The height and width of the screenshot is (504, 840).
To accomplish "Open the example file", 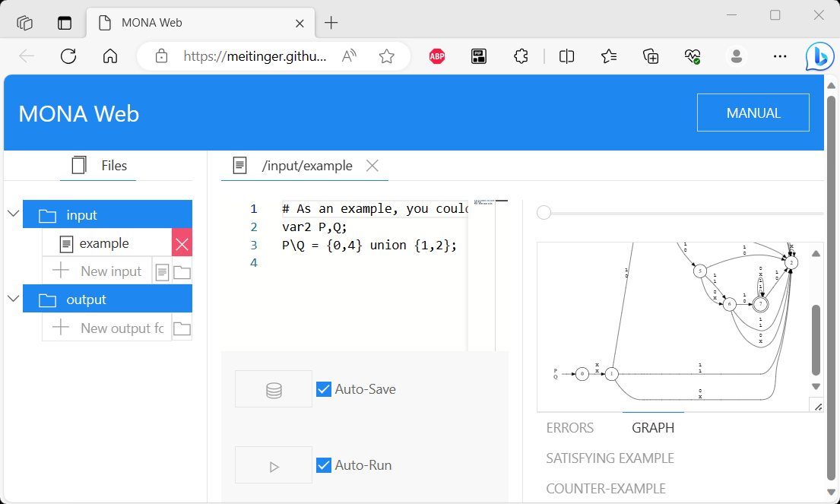I will pyautogui.click(x=107, y=243).
